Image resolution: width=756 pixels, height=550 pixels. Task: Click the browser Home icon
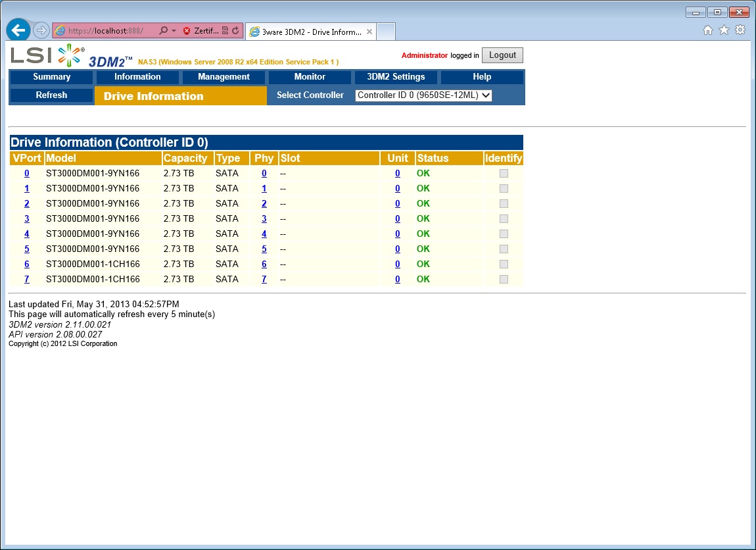(708, 30)
